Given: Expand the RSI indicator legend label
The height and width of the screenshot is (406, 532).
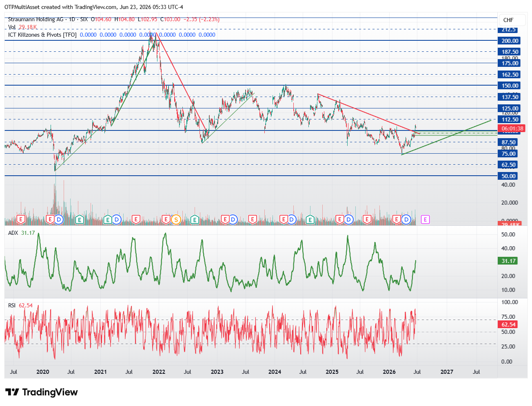Looking at the screenshot, I should pyautogui.click(x=12, y=305).
